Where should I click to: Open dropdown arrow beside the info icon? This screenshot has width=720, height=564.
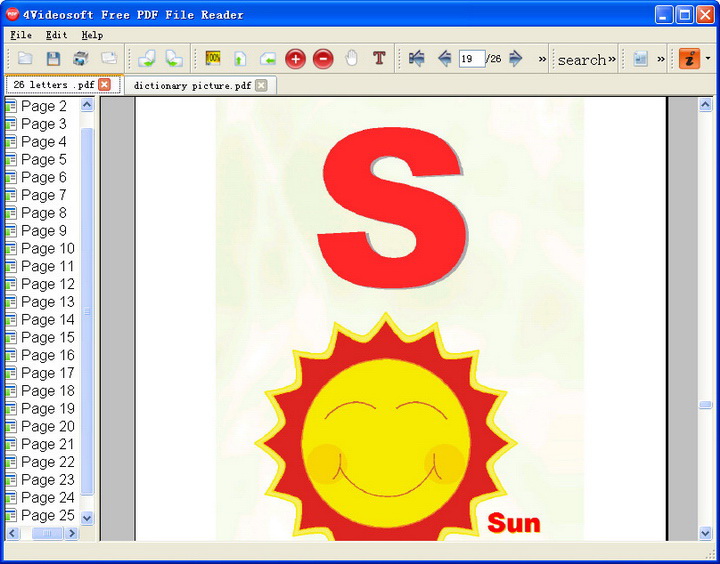coord(708,59)
